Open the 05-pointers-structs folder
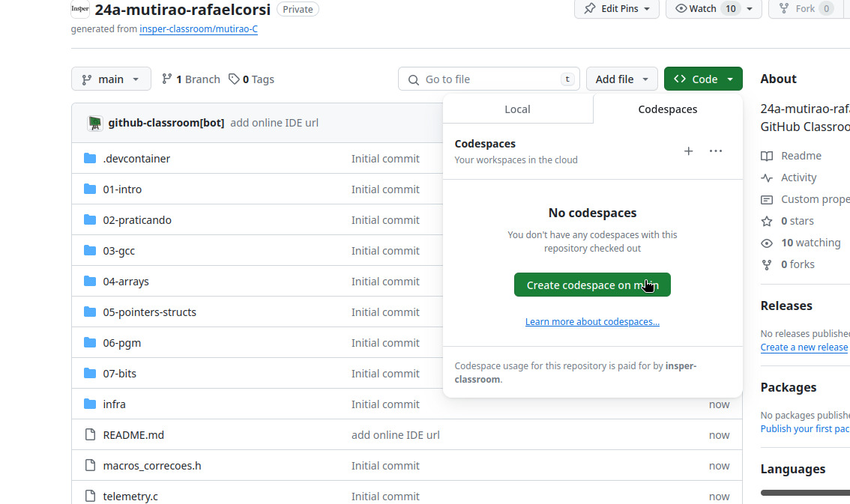 click(150, 312)
